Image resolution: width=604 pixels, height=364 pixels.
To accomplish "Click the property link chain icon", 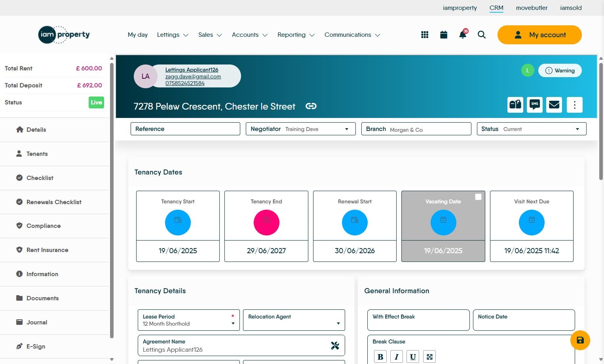I will coord(311,106).
